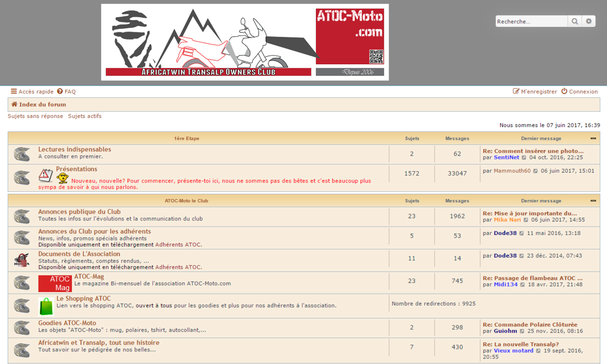Click the Connexion power icon
This screenshot has height=364, width=607.
click(563, 92)
